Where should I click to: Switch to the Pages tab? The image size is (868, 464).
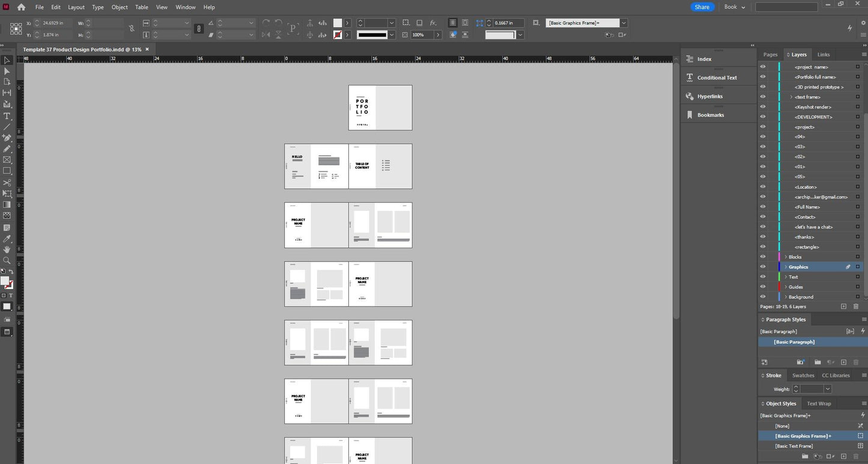click(x=770, y=55)
